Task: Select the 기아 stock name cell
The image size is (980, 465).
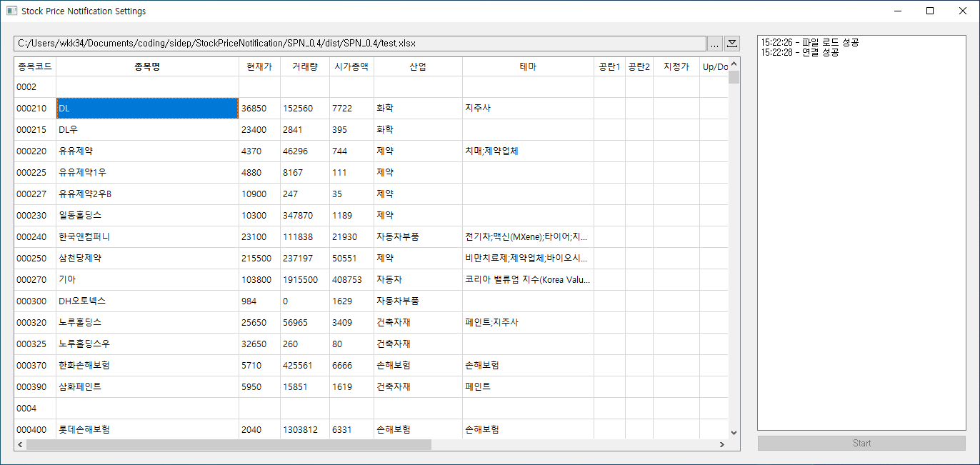Action: pyautogui.click(x=147, y=280)
